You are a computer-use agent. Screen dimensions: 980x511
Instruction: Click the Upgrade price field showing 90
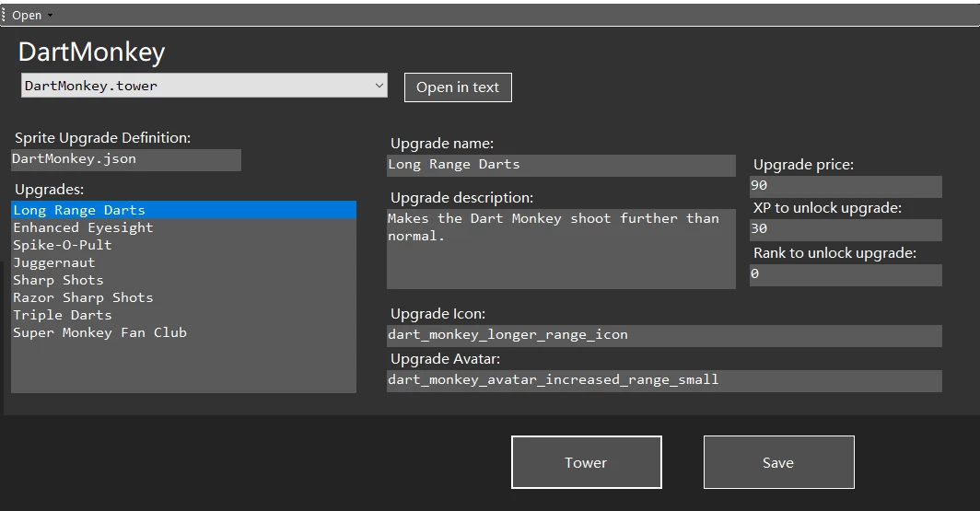tap(846, 186)
